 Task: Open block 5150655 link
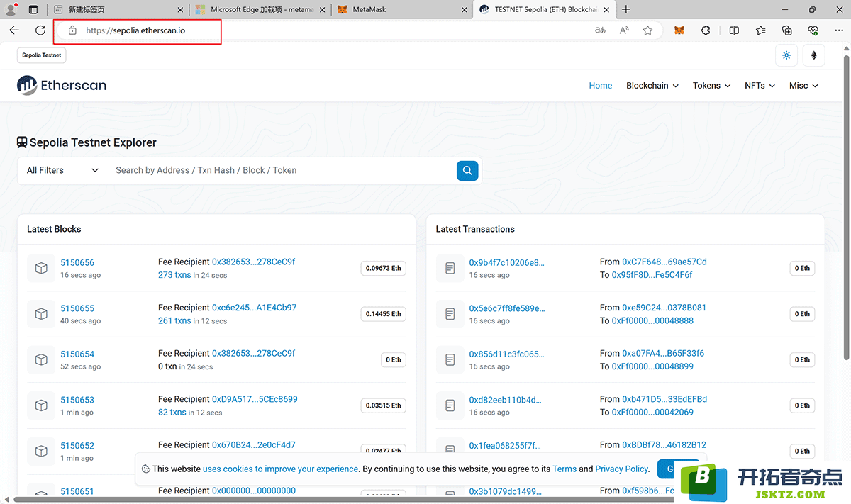pyautogui.click(x=77, y=308)
